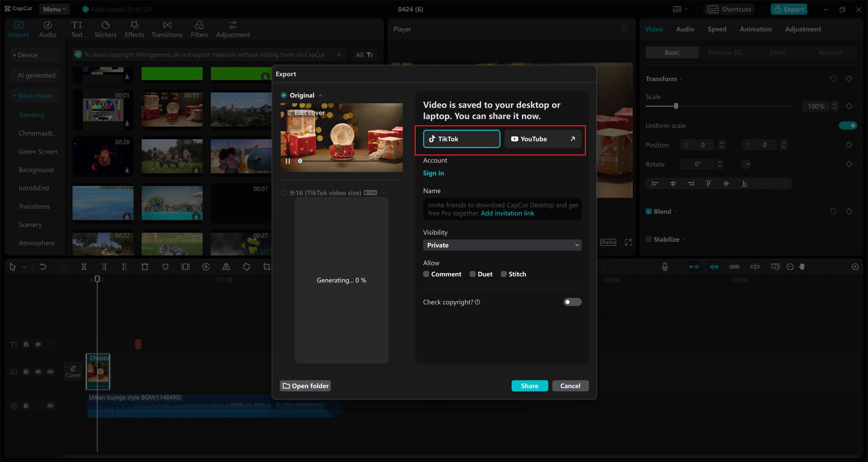Toggle visibility eye on the text track
The height and width of the screenshot is (462, 868).
pyautogui.click(x=38, y=344)
